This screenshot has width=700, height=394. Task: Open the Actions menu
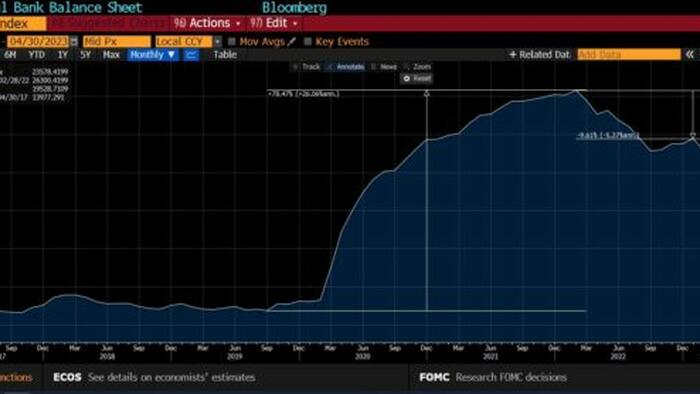tap(208, 23)
